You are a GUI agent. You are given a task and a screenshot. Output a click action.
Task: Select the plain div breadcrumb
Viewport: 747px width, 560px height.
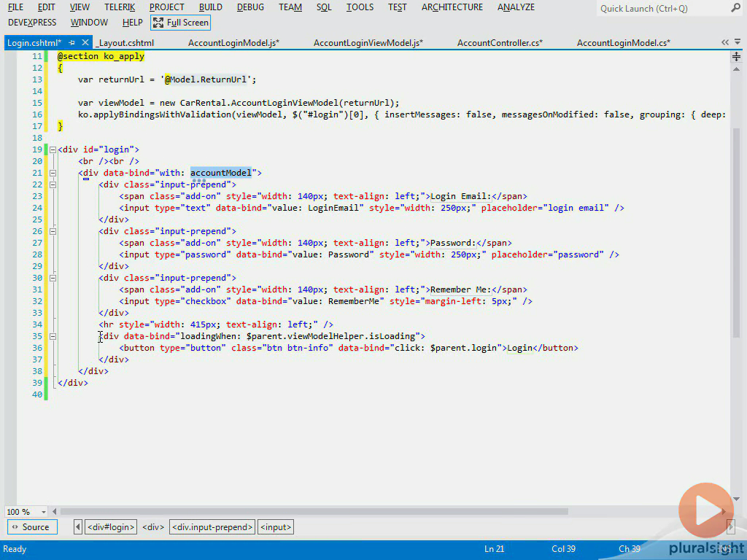point(153,527)
